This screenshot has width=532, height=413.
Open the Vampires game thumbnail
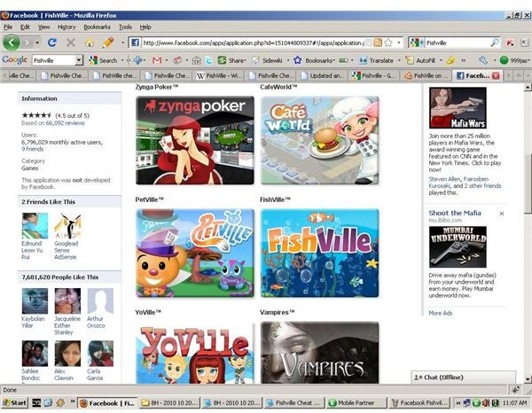coord(319,353)
